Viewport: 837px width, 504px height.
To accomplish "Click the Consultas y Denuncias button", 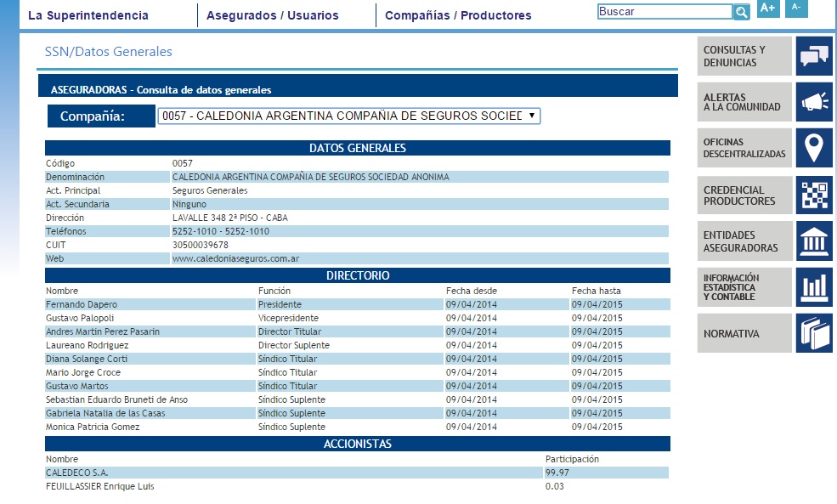I will pyautogui.click(x=744, y=56).
